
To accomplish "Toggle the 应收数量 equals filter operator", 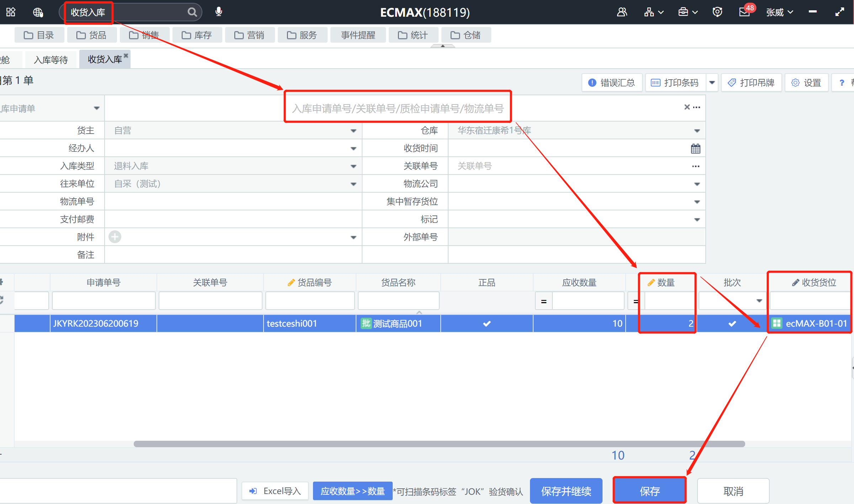I will point(543,301).
